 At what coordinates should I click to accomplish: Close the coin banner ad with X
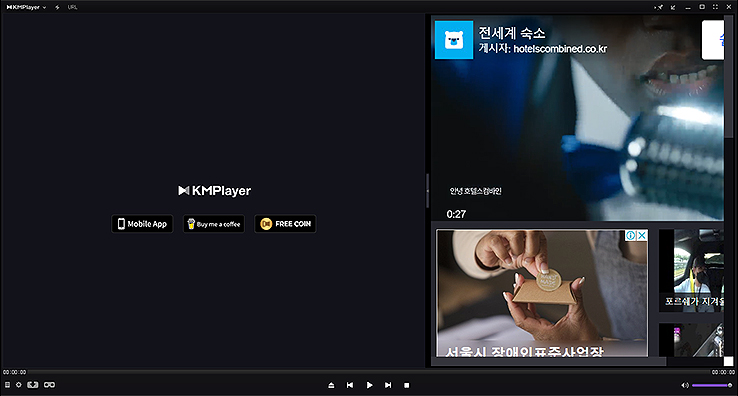tap(642, 235)
